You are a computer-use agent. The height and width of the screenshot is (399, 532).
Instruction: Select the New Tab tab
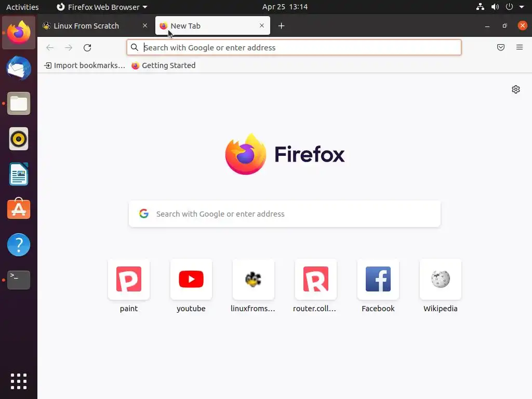click(x=212, y=26)
